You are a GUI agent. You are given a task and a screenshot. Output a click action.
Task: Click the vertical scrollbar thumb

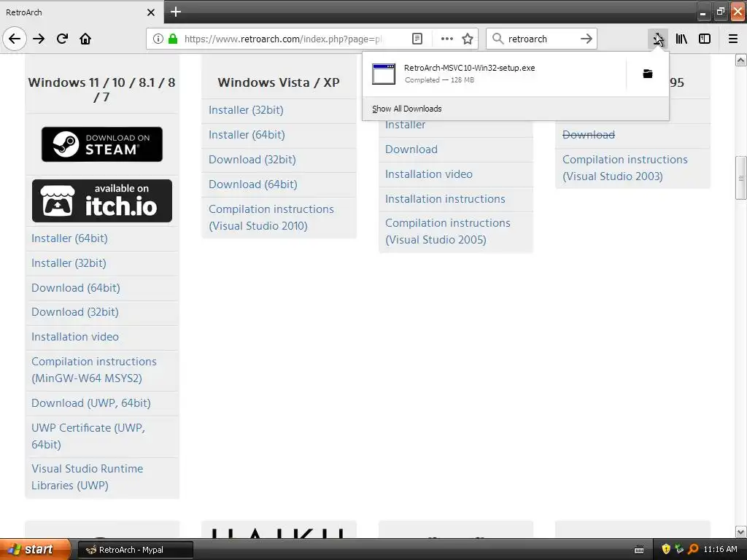tap(741, 178)
